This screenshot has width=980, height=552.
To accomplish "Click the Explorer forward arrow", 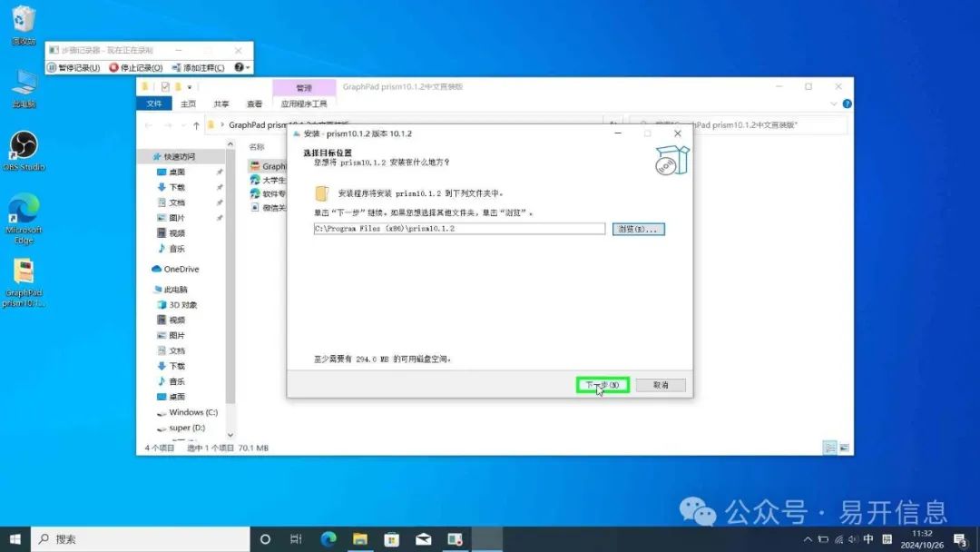I will click(168, 125).
